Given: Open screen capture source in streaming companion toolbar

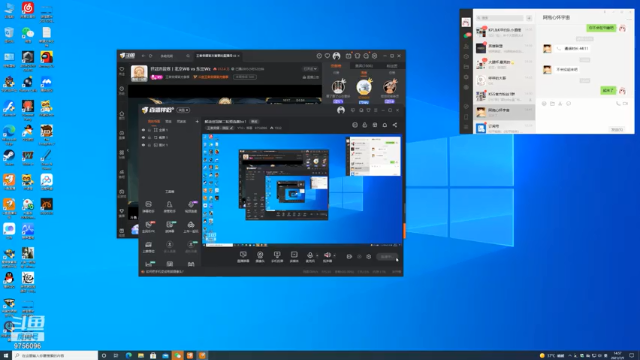Looking at the screenshot, I should 243,256.
